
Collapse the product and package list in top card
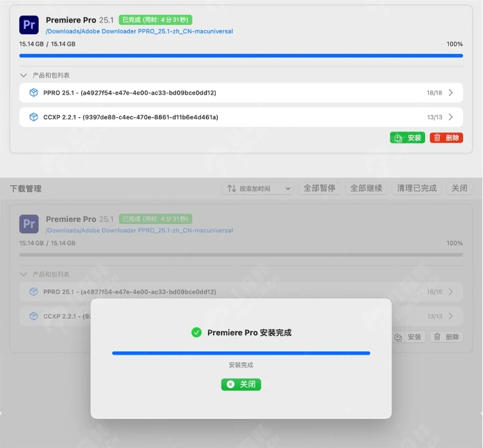tap(23, 75)
